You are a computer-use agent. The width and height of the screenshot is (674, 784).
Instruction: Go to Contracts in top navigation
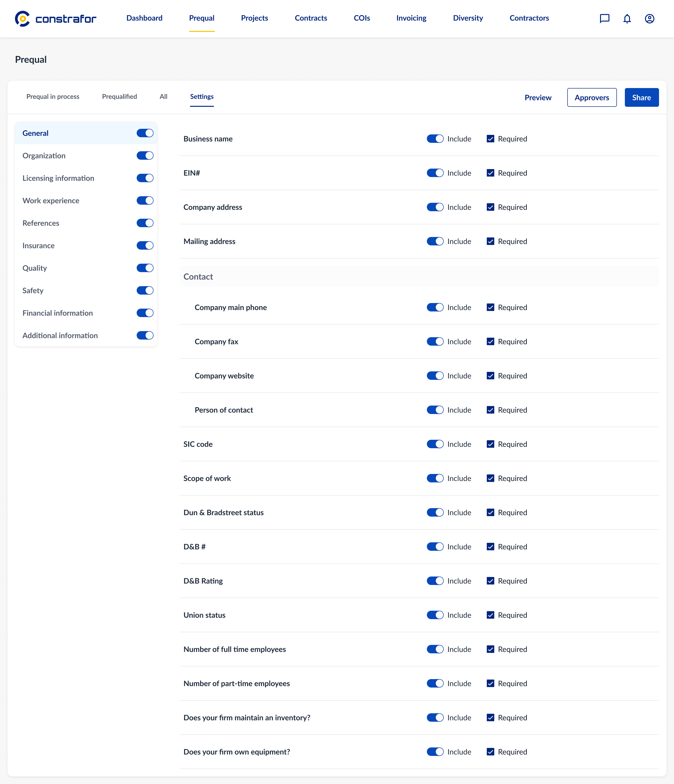coord(311,18)
